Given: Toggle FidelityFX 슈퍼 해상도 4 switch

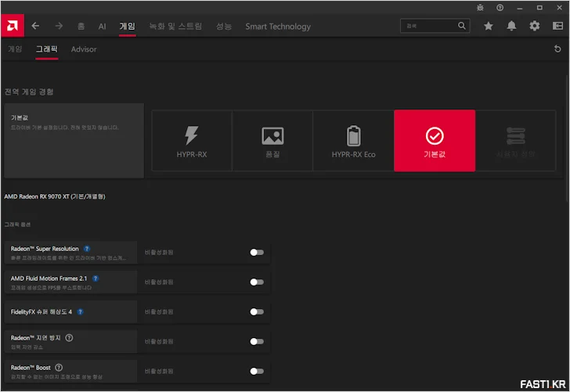Looking at the screenshot, I should (257, 311).
